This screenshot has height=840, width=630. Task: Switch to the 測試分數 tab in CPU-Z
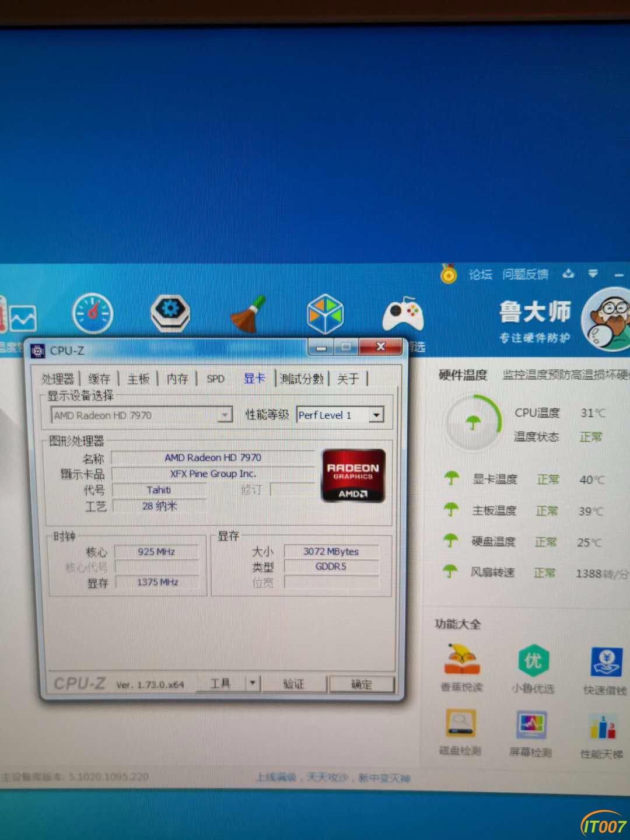(x=302, y=379)
